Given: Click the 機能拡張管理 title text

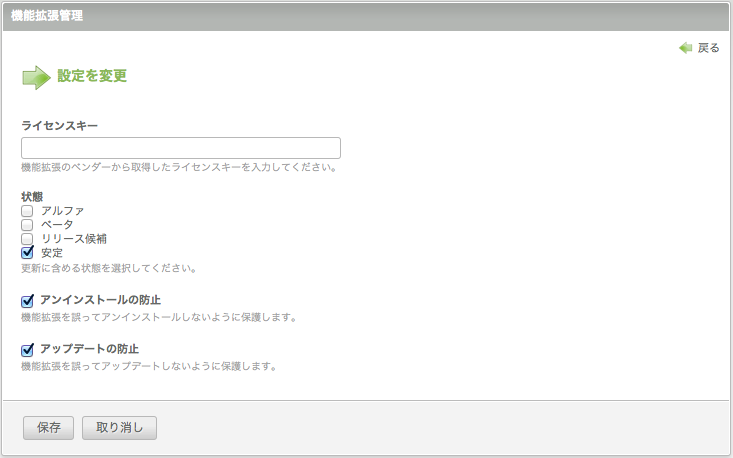Looking at the screenshot, I should point(47,15).
